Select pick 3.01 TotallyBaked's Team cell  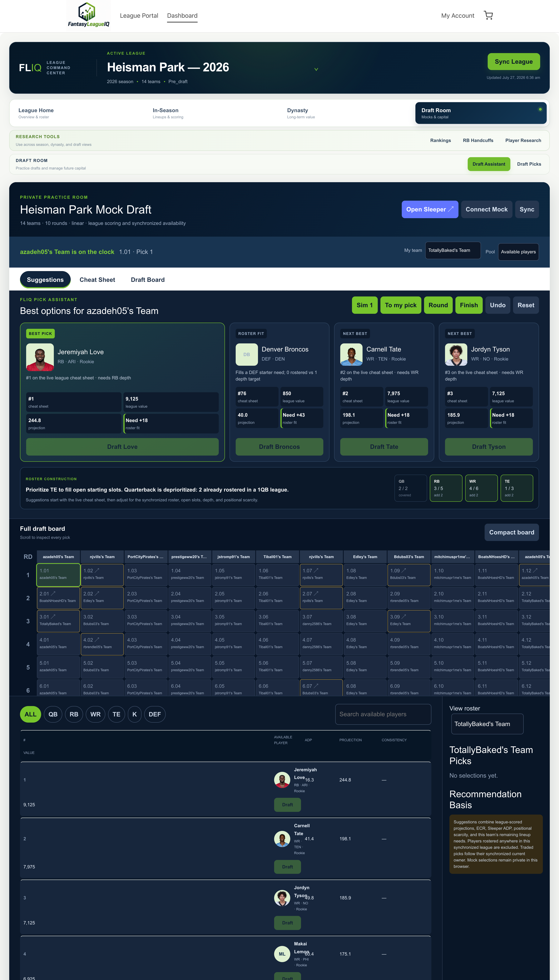[58, 621]
